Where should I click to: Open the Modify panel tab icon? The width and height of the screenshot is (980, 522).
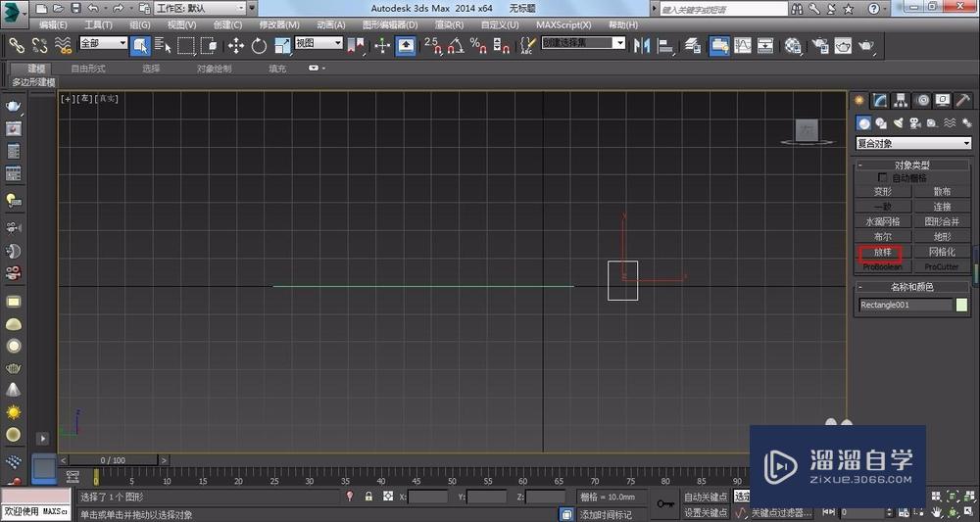tap(880, 101)
